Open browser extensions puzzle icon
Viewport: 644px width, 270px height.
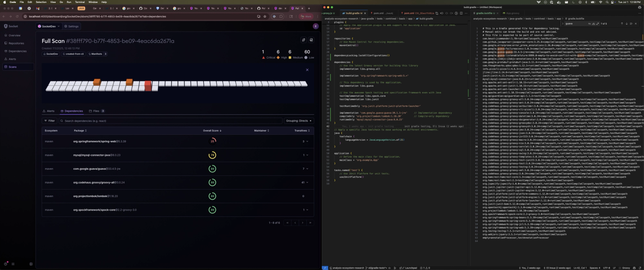[281, 17]
